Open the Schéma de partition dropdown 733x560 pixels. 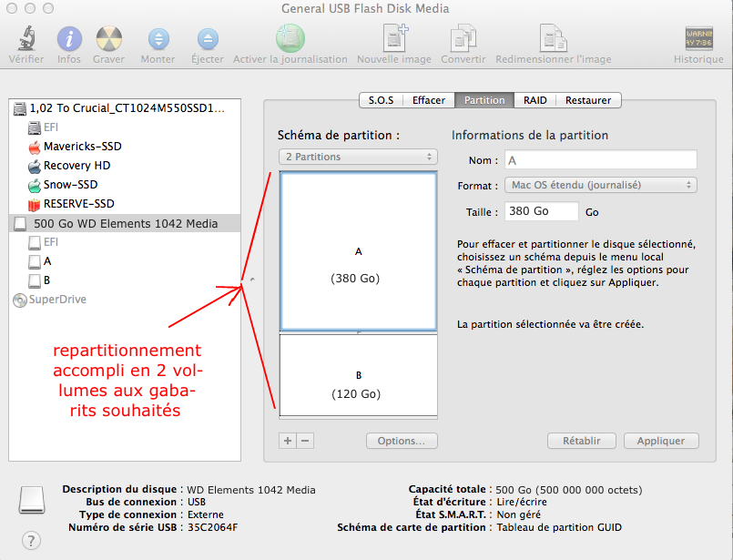tap(358, 157)
